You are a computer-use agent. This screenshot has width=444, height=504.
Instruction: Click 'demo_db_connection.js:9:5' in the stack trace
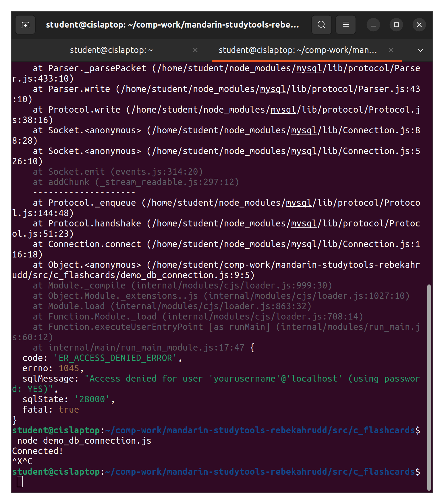185,275
